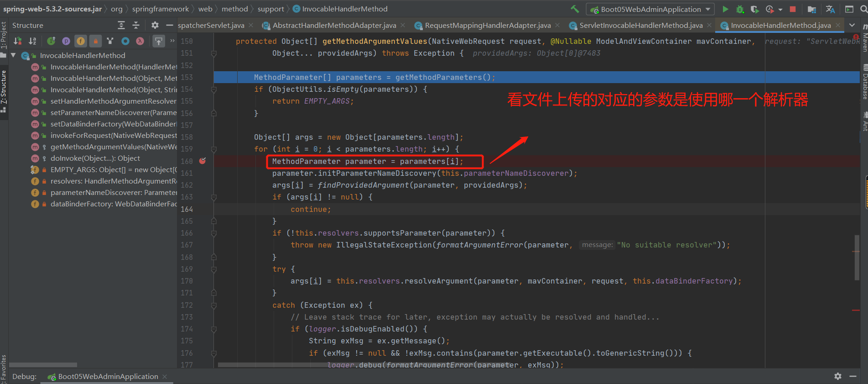This screenshot has width=868, height=384.
Task: Open the Ant tool window stripe
Action: pyautogui.click(x=864, y=121)
